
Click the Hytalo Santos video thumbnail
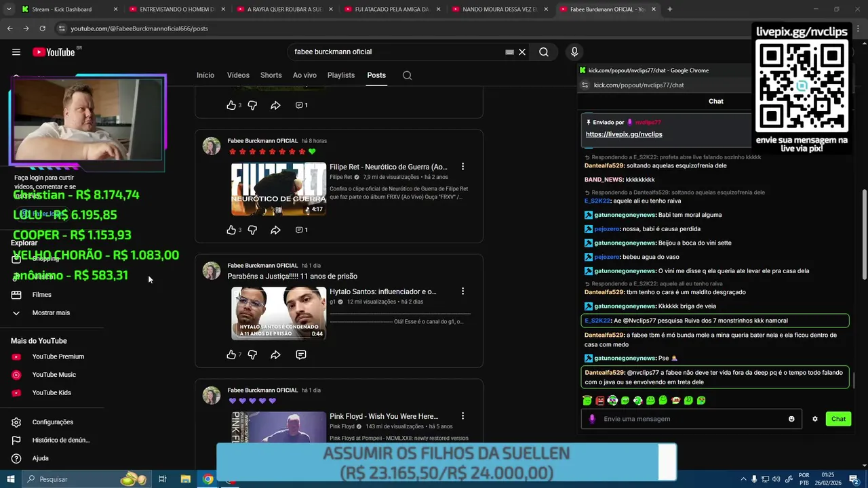279,313
